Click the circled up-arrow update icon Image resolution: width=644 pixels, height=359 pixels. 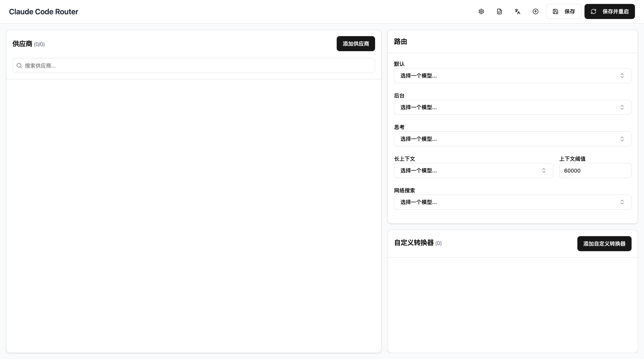click(x=535, y=11)
